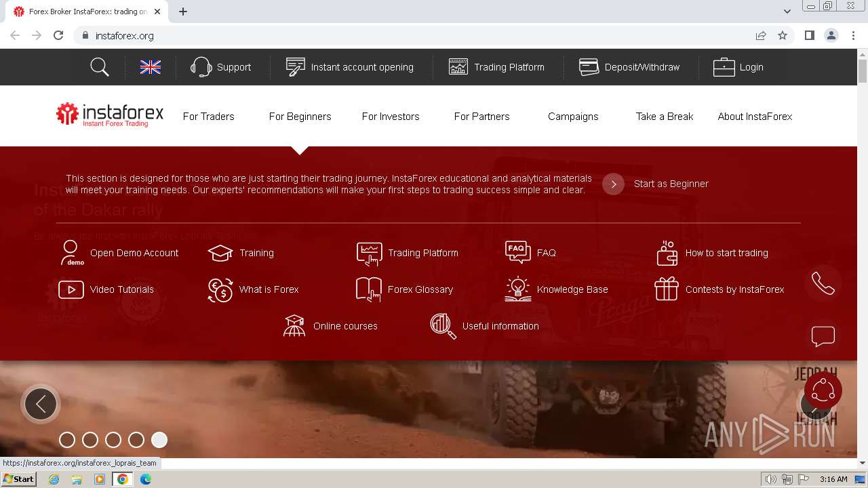Click the Deposit/Withdraw card icon
The height and width of the screenshot is (488, 868).
point(589,67)
